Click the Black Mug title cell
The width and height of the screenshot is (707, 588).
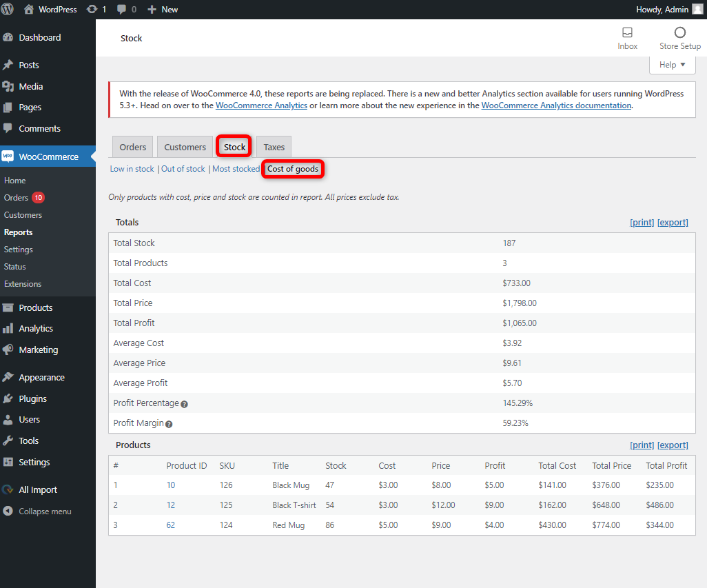pyautogui.click(x=291, y=485)
